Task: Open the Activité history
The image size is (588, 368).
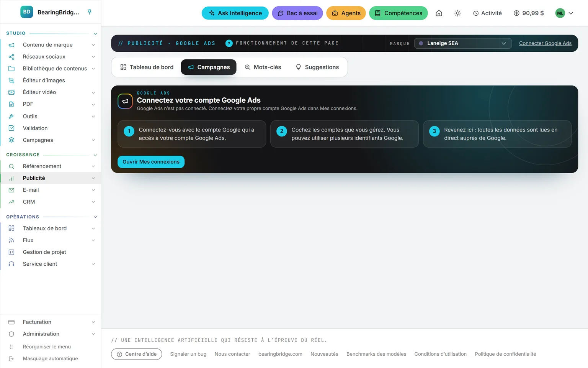Action: [x=487, y=13]
